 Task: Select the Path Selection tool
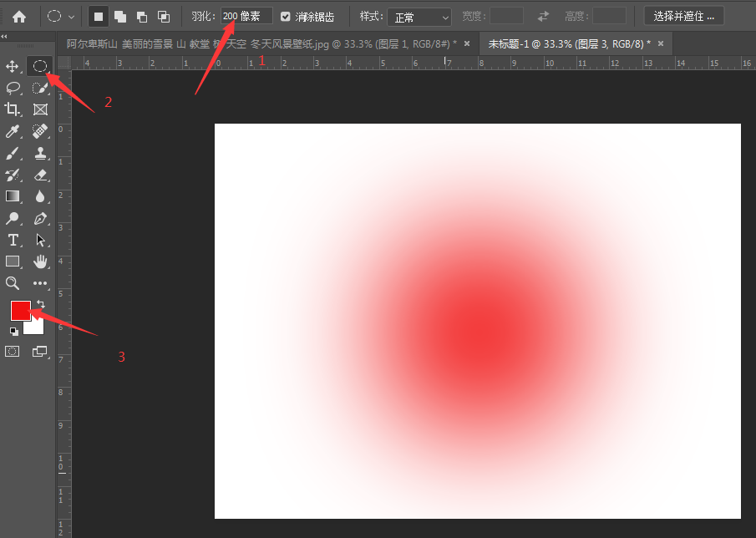[40, 240]
